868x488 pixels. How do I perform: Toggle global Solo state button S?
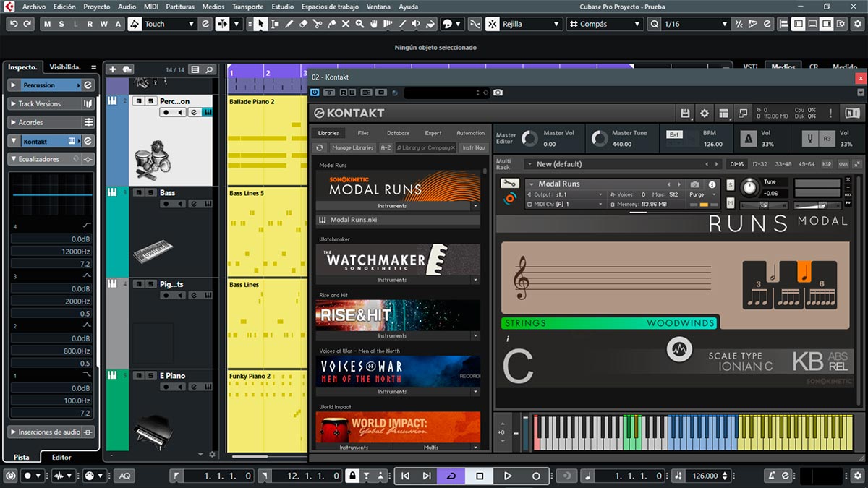(x=61, y=24)
